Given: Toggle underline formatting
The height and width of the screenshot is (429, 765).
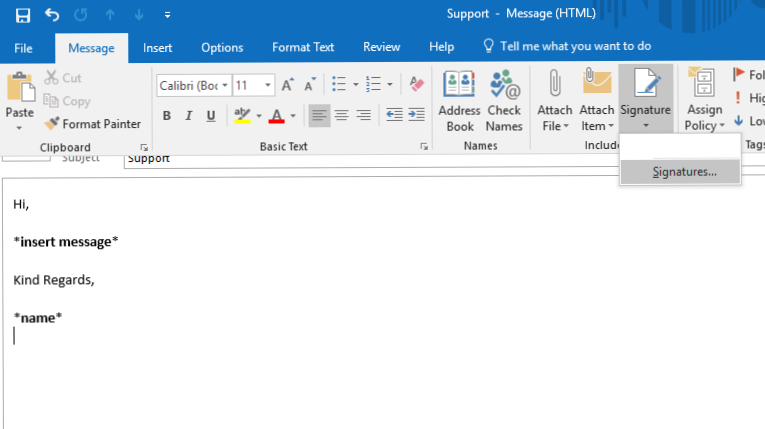Looking at the screenshot, I should pyautogui.click(x=211, y=116).
